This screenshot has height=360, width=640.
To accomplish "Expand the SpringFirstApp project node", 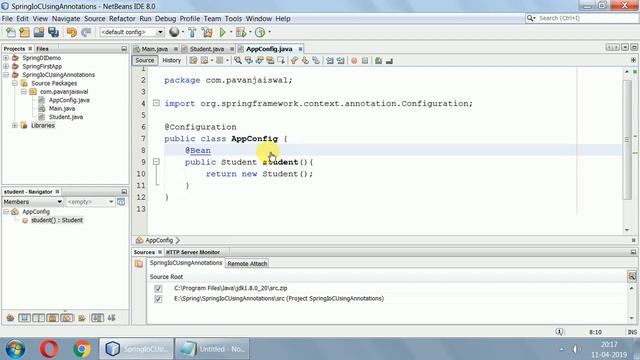I will [x=6, y=66].
